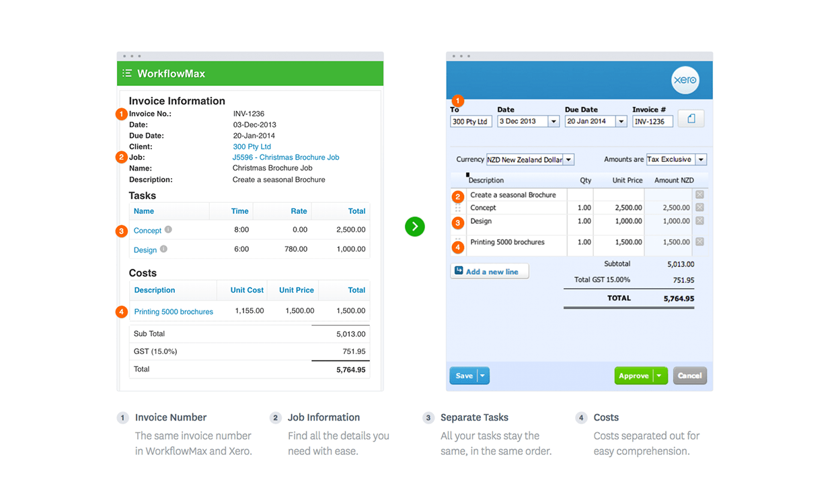Image resolution: width=834 pixels, height=504 pixels.
Task: Click the Costs Unit Price column header
Action: 297,290
